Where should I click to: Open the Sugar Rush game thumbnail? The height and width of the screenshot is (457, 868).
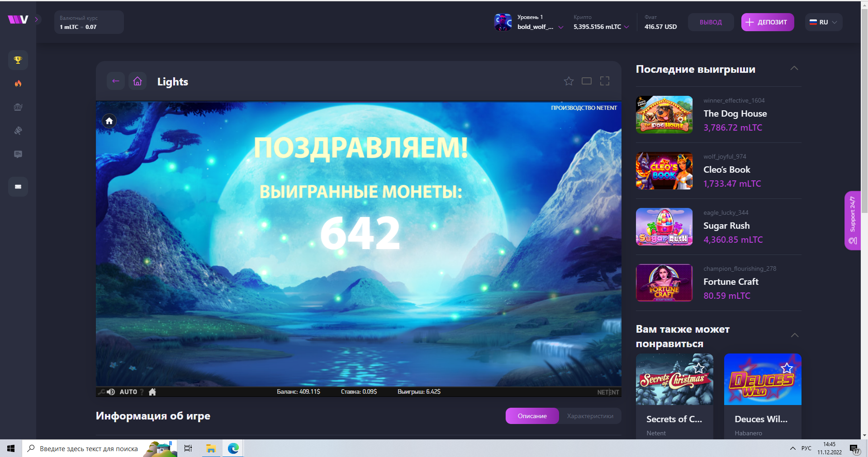664,227
